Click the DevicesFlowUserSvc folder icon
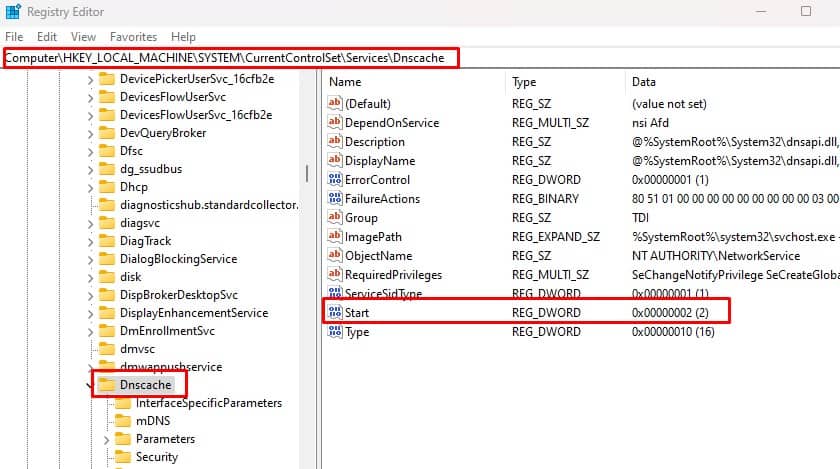This screenshot has height=469, width=840. 107,97
